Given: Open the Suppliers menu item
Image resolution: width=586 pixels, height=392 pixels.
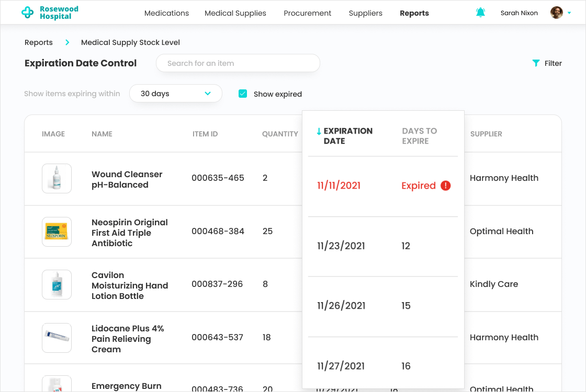Looking at the screenshot, I should point(365,13).
